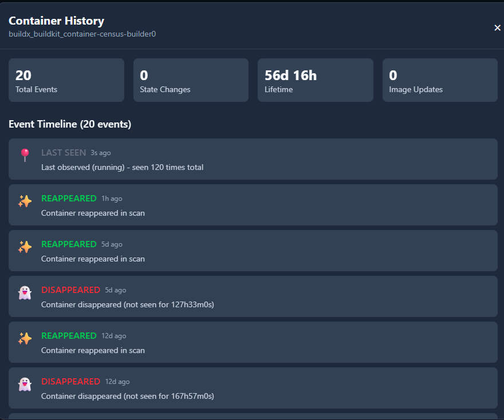Click ghost icon of 5d ago Disappeared event
The height and width of the screenshot is (420, 504).
25,292
